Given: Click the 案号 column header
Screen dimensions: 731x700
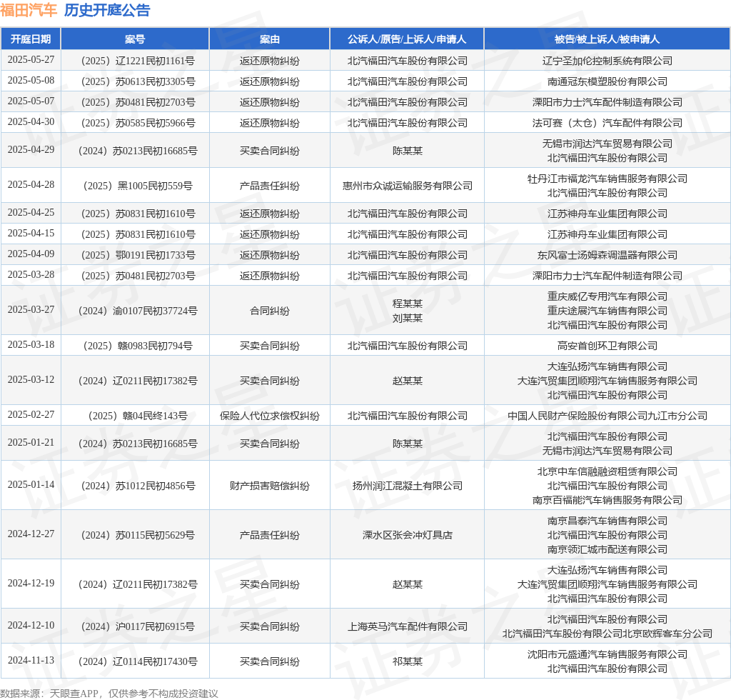Looking at the screenshot, I should click(x=135, y=39).
